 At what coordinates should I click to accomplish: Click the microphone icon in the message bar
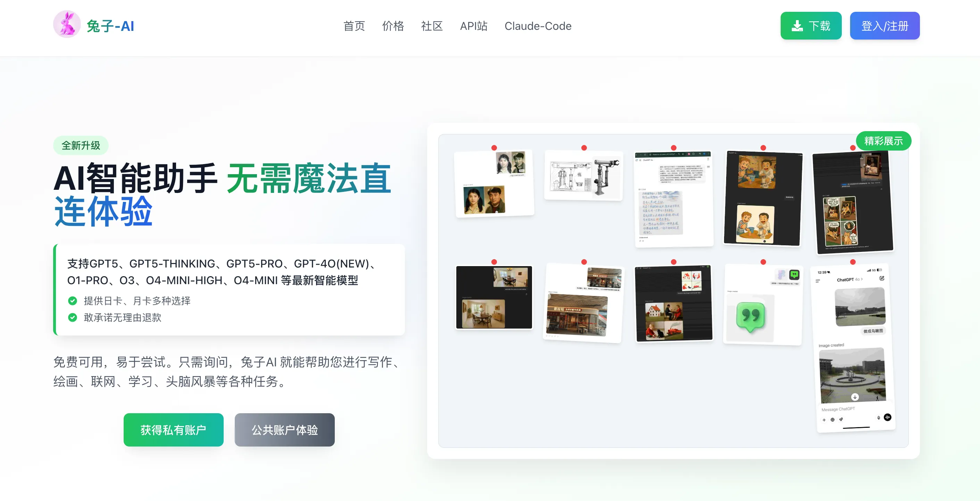(x=879, y=418)
